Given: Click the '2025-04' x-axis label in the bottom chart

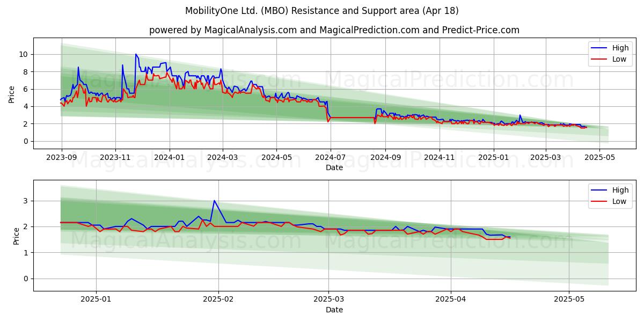Looking at the screenshot, I should coord(451,301).
